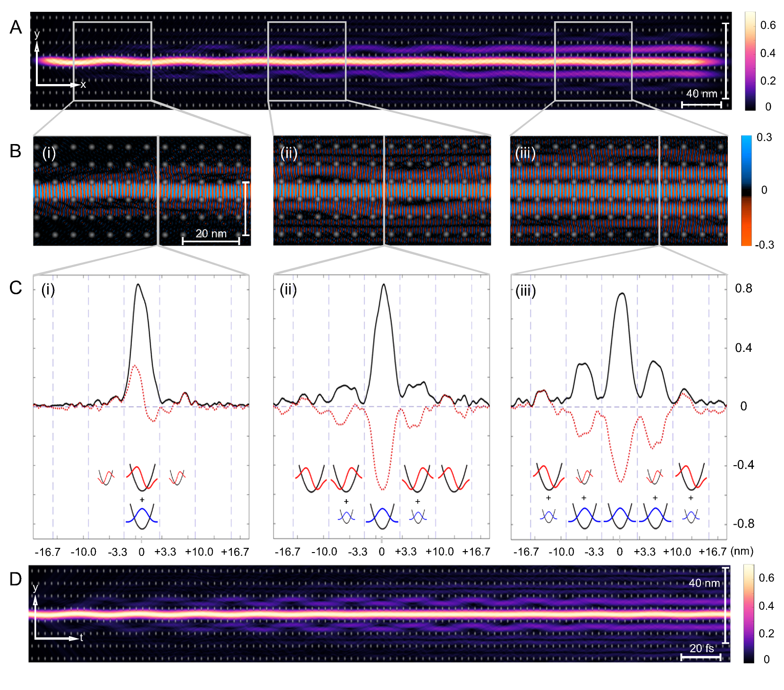Click the "(i)" label in panel C
Screen dimensions: 784x690
pyautogui.click(x=48, y=290)
